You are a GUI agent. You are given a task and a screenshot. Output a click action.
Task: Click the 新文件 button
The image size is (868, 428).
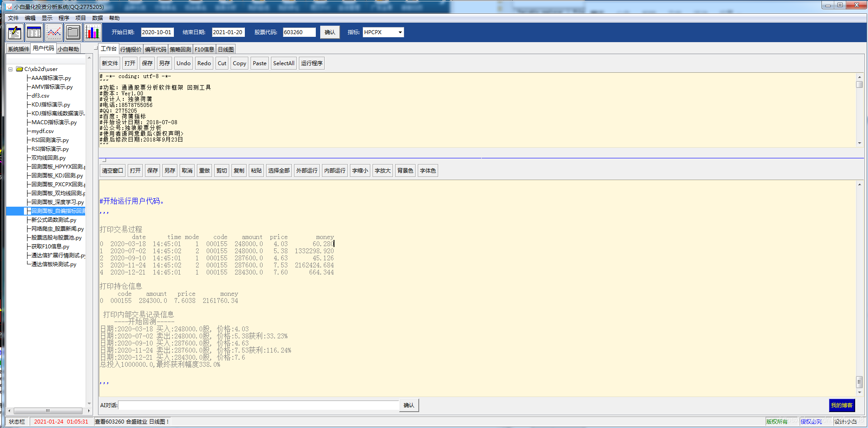[x=110, y=63]
